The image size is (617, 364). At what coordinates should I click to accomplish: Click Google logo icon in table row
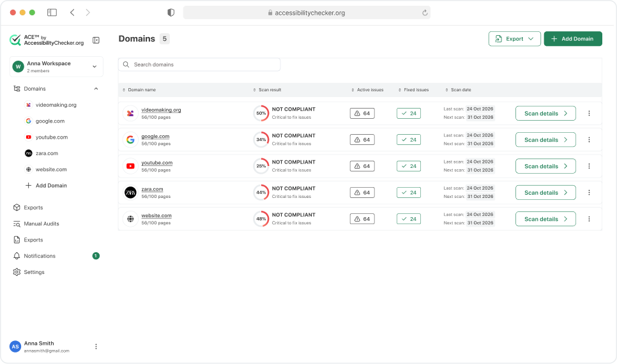point(130,140)
